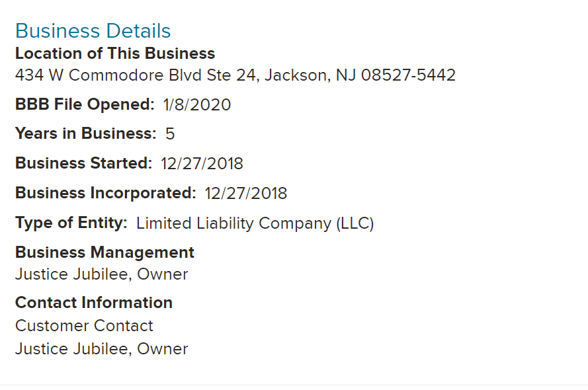Click the Business Started label

[x=83, y=163]
